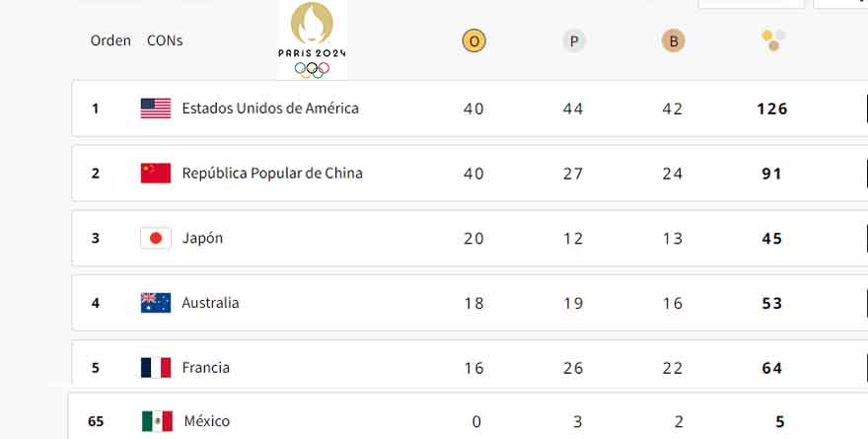
Task: Click the CONs column header
Action: [x=165, y=40]
